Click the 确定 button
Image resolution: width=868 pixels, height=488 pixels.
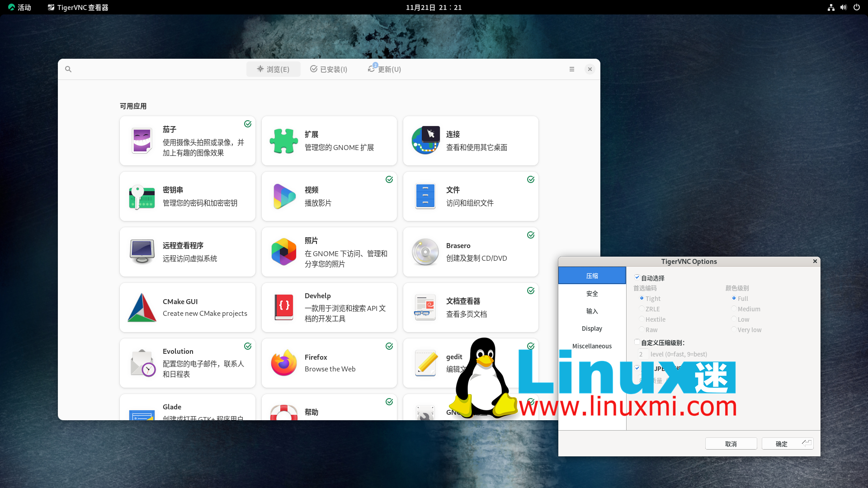pyautogui.click(x=788, y=444)
